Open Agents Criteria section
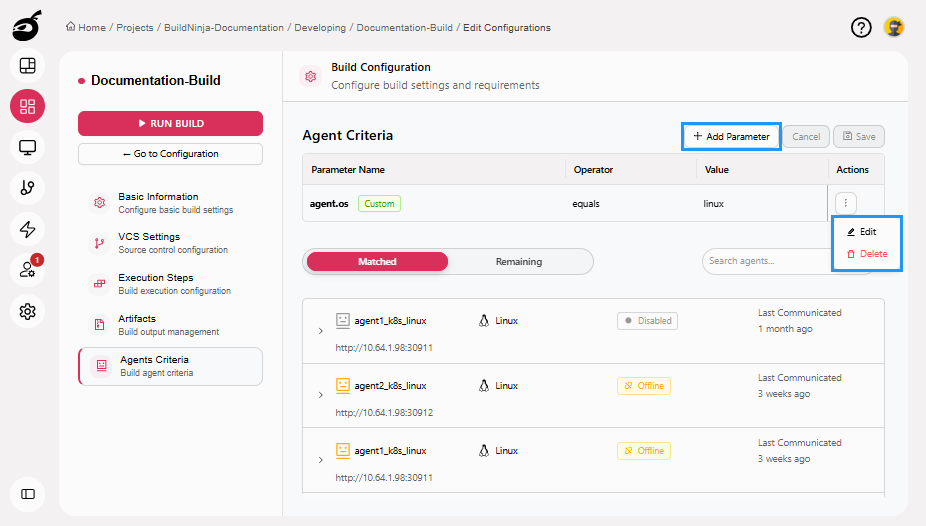This screenshot has width=926, height=526. (171, 366)
